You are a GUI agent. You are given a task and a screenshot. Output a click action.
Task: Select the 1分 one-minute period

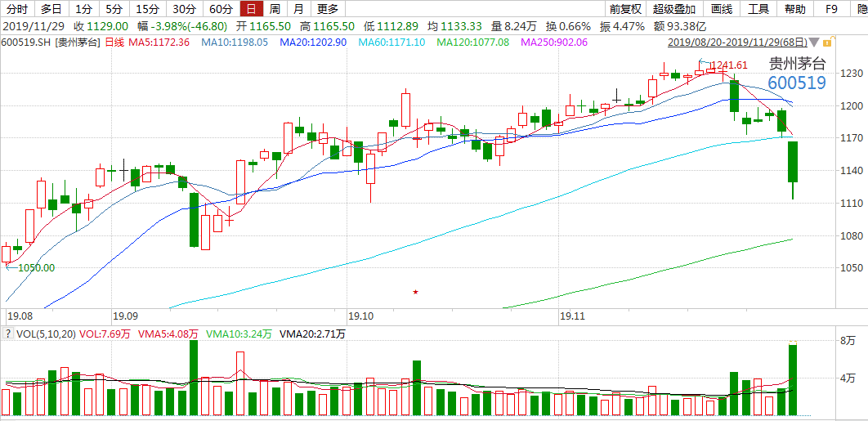pos(83,8)
